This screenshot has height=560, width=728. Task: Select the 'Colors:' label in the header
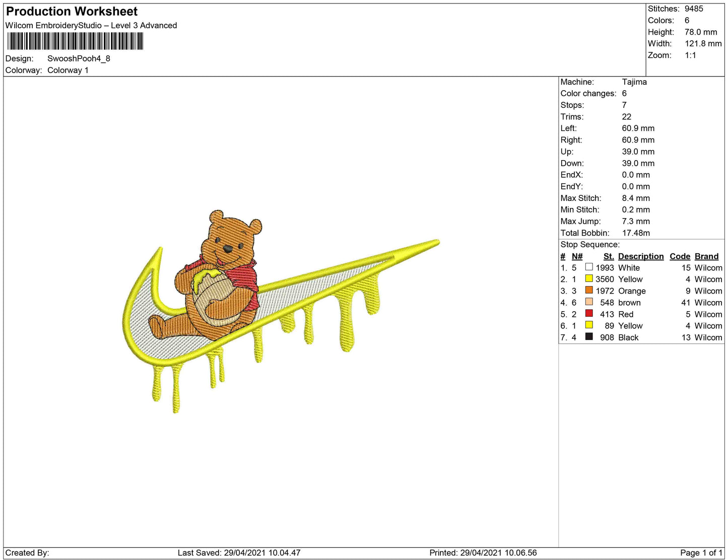[x=661, y=21]
